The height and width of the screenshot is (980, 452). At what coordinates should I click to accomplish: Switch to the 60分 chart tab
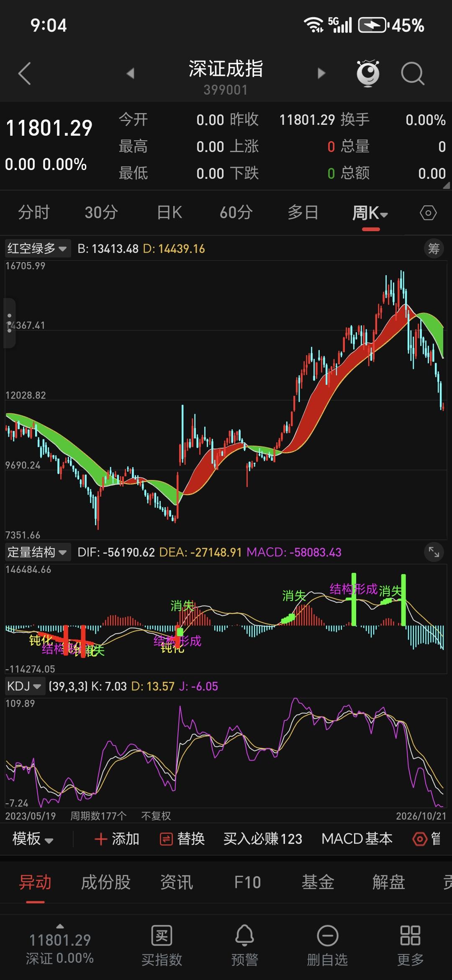click(236, 213)
